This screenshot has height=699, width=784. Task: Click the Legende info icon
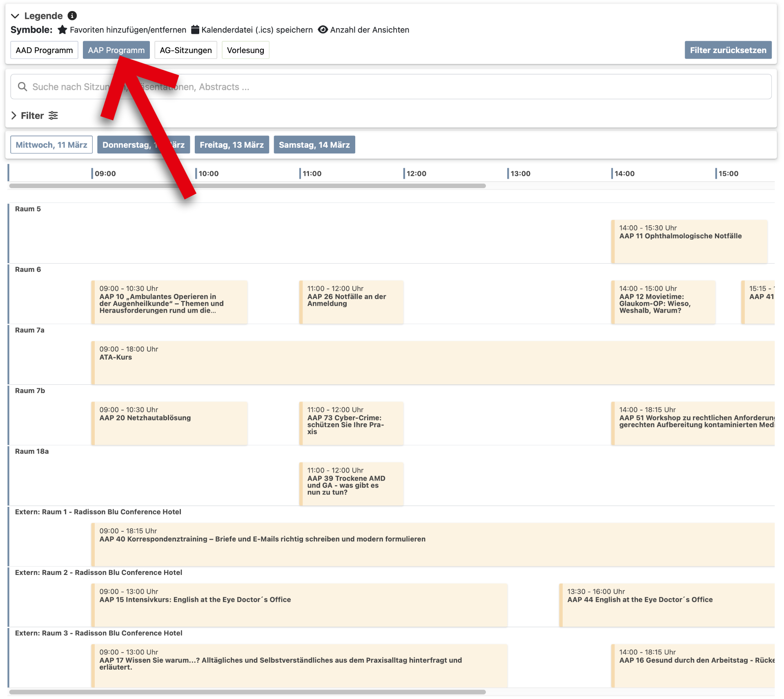(72, 16)
